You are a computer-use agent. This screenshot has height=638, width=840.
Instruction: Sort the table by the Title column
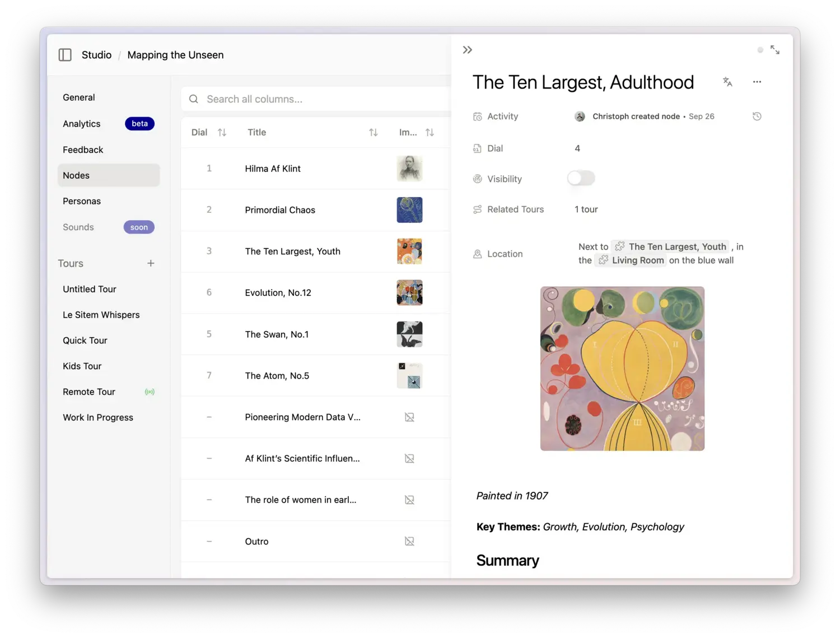pos(373,132)
